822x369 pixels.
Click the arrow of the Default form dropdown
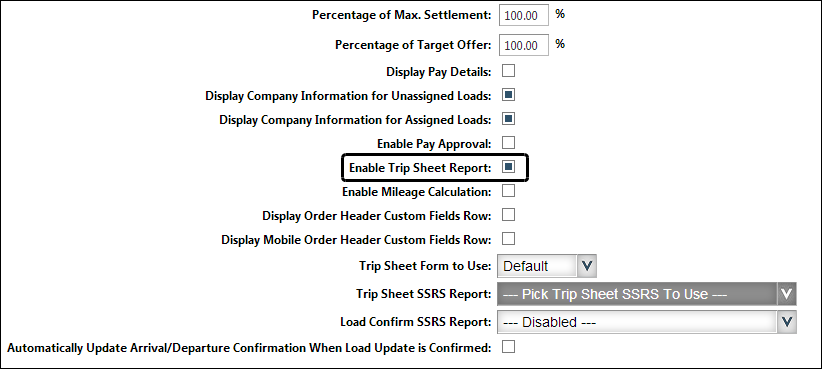[587, 266]
